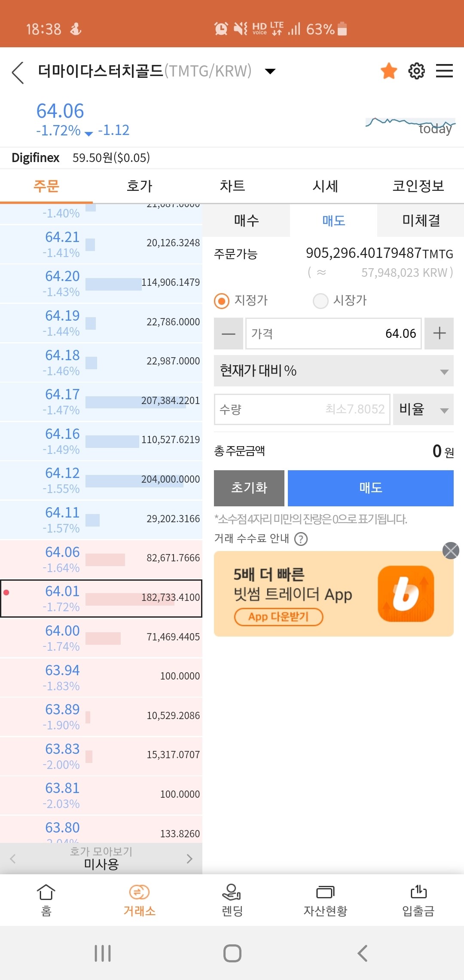Decrease price with the minus button

tap(229, 334)
